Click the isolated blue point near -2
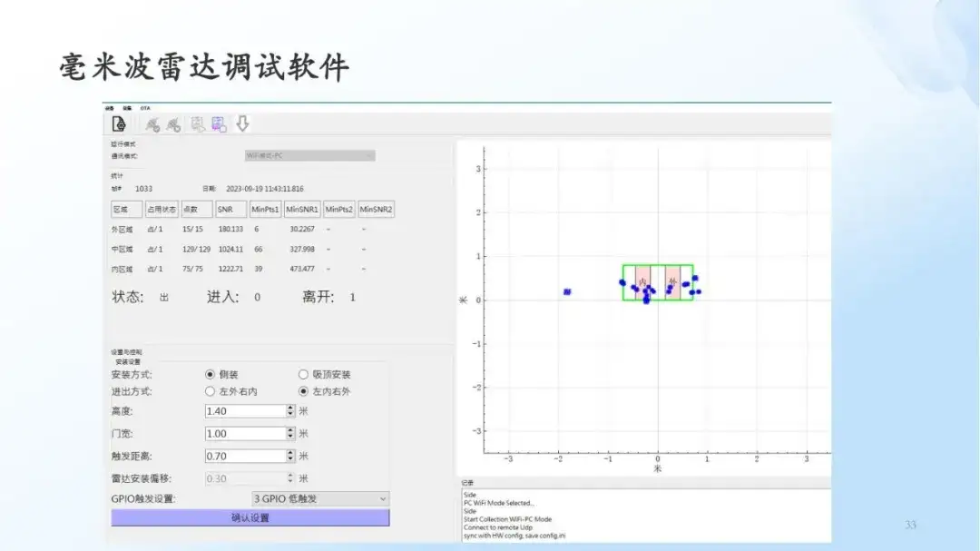980x551 pixels. pos(567,292)
